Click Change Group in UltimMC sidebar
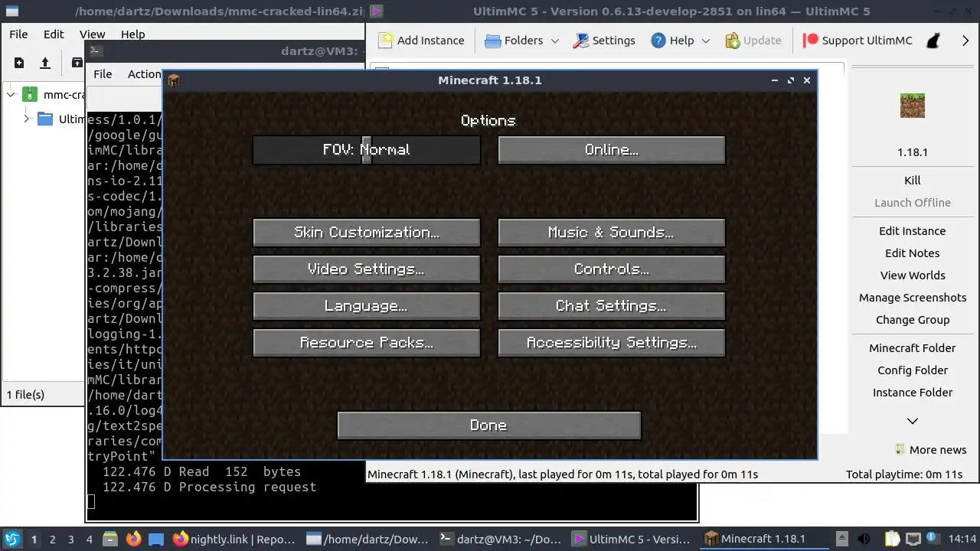Viewport: 980px width, 551px height. coord(913,320)
